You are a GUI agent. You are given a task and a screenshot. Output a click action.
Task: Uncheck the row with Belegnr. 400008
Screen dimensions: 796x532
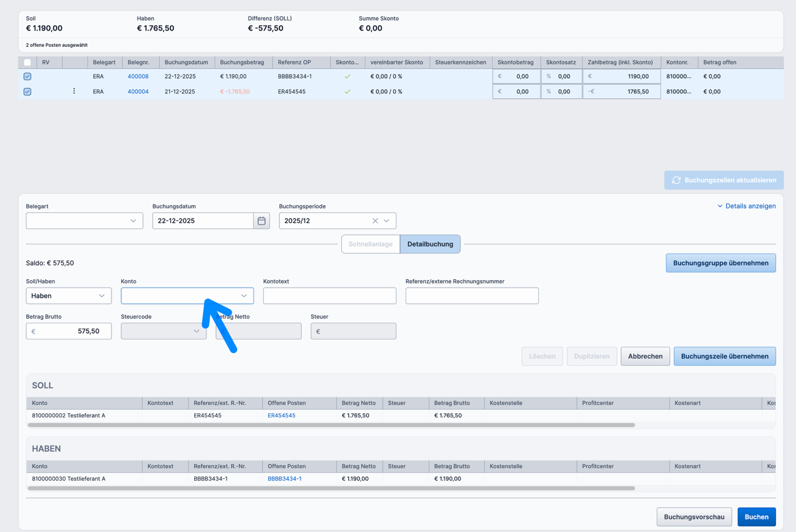(x=27, y=76)
